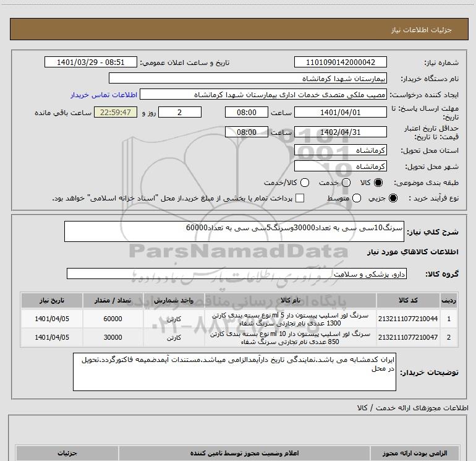This screenshot has width=476, height=461.
Task: Click the price validity date 1402/04/31
Action: click(x=340, y=132)
